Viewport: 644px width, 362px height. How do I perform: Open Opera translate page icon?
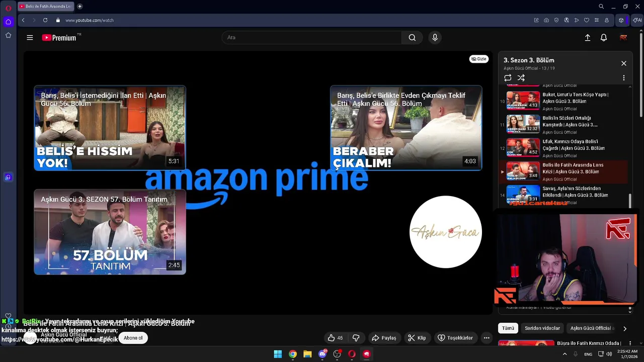567,20
